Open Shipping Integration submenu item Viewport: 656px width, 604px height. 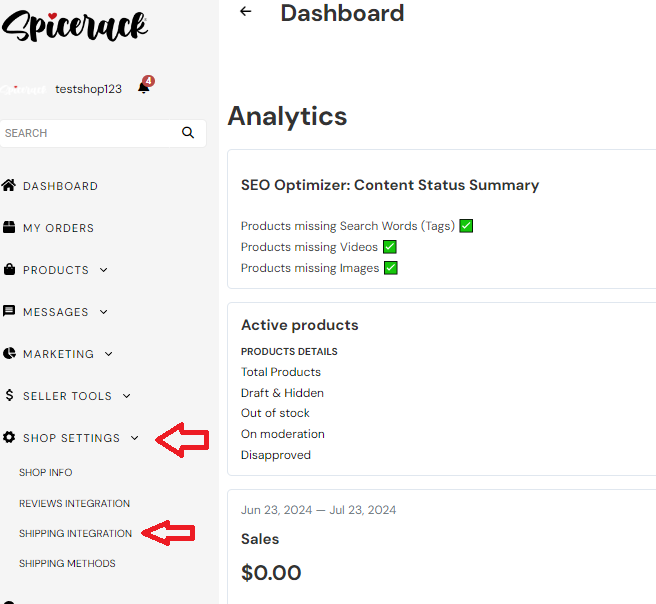[75, 533]
